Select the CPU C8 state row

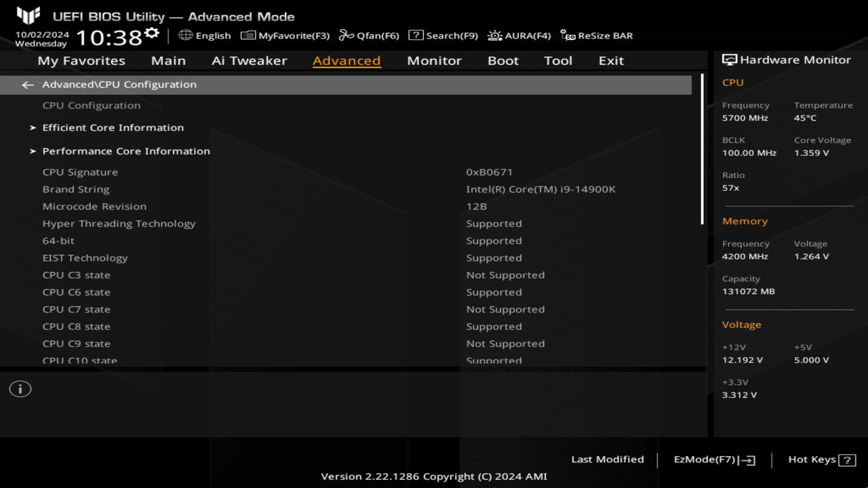[x=346, y=327]
